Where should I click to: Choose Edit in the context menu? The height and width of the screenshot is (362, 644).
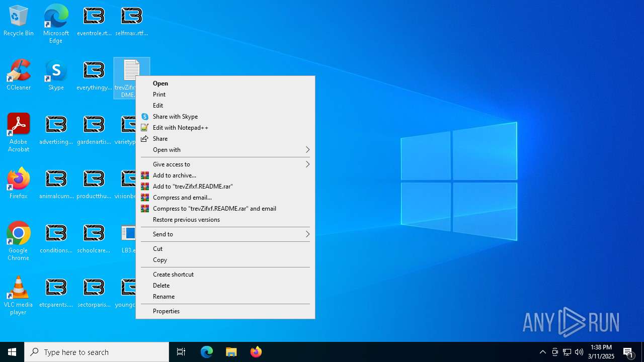point(225,106)
